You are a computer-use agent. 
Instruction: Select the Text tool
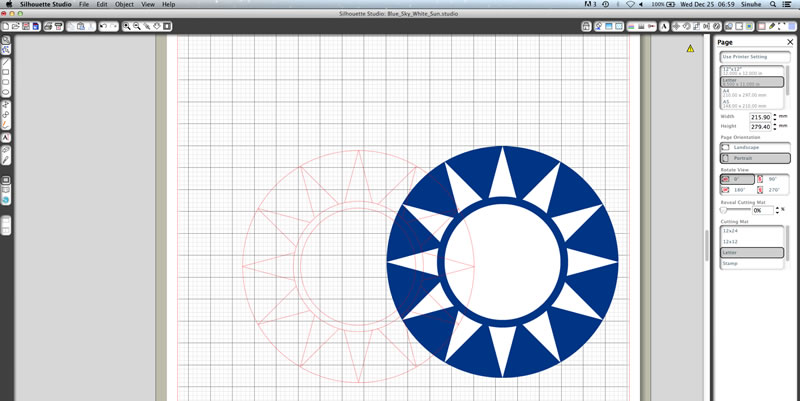click(6, 137)
